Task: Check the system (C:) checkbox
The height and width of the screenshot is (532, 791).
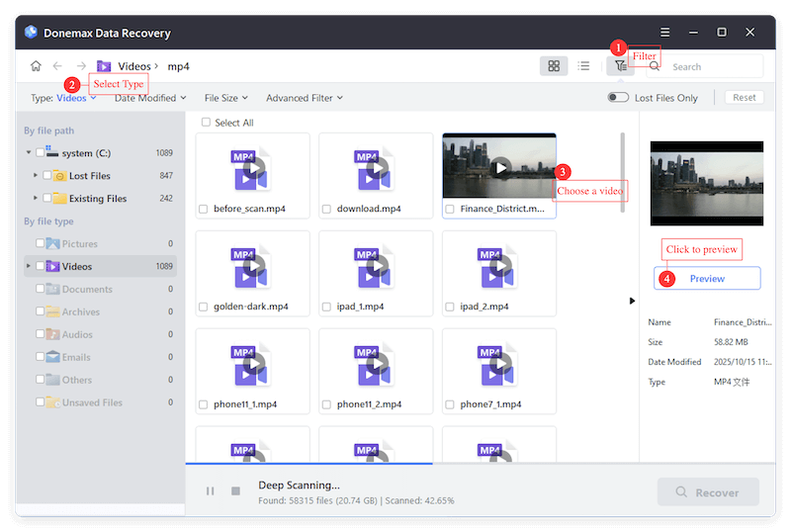Action: pos(41,152)
